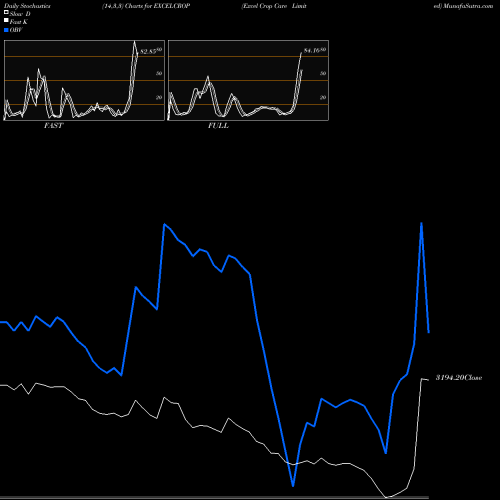Select the 'Daily Stochastics' title text
The image size is (500, 500).
[x=27, y=6]
